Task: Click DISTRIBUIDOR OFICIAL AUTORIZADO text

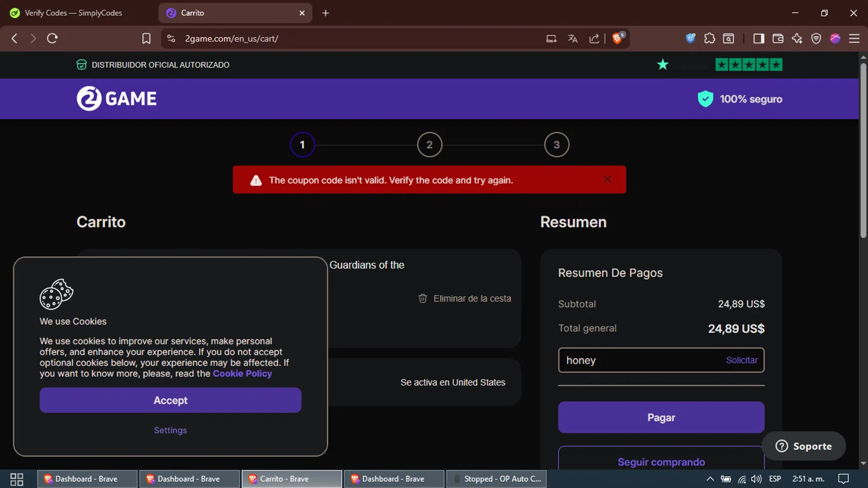Action: point(160,65)
